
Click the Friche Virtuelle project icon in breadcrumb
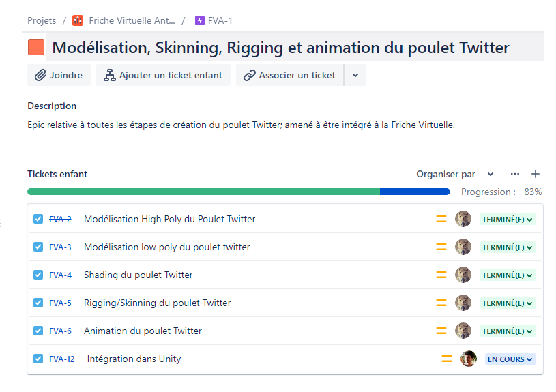click(x=78, y=20)
